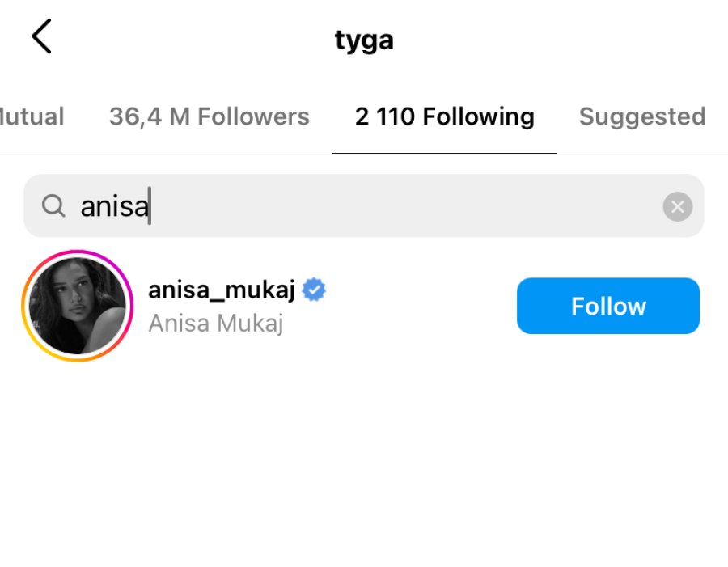This screenshot has width=728, height=567.
Task: Tap empty search bar space left of X
Action: click(x=404, y=205)
